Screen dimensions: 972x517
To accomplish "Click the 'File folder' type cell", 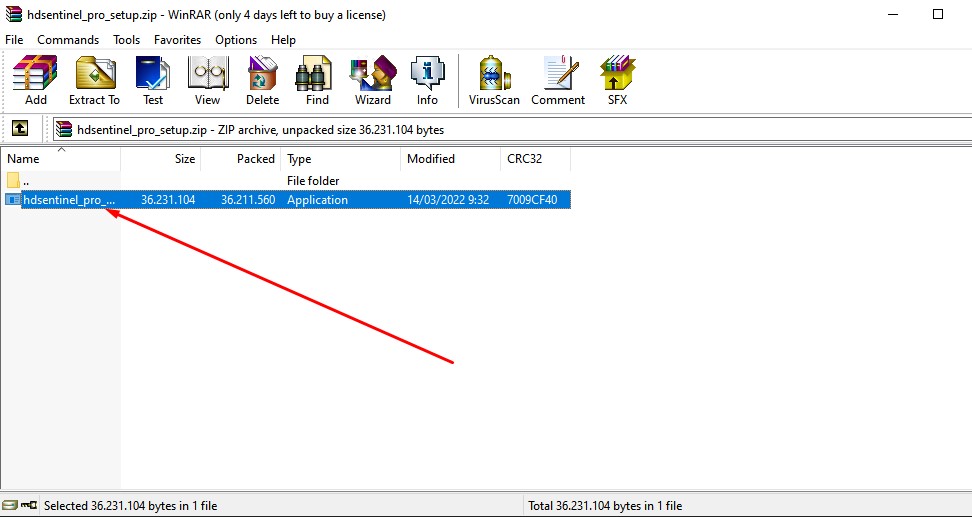I will [x=313, y=181].
